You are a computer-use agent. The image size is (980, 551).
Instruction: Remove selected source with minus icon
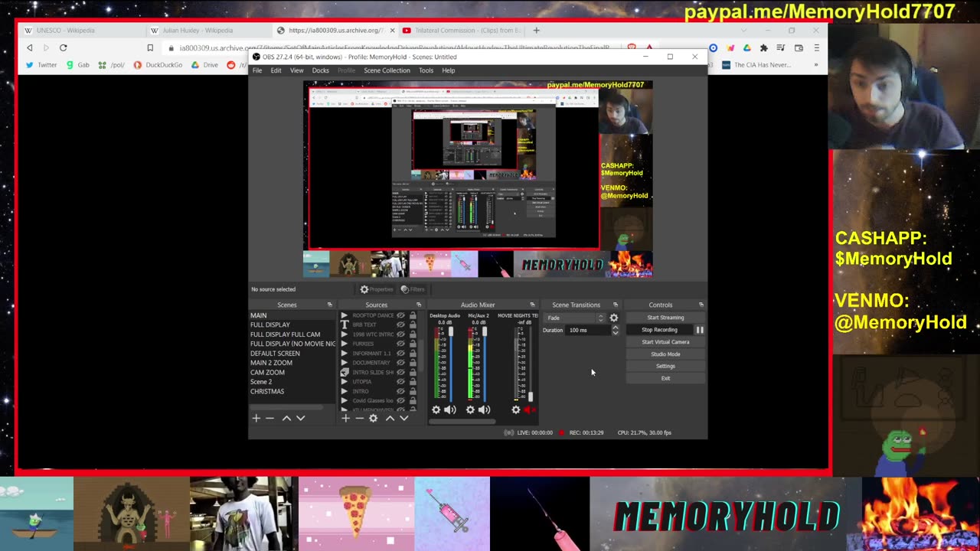coord(359,418)
